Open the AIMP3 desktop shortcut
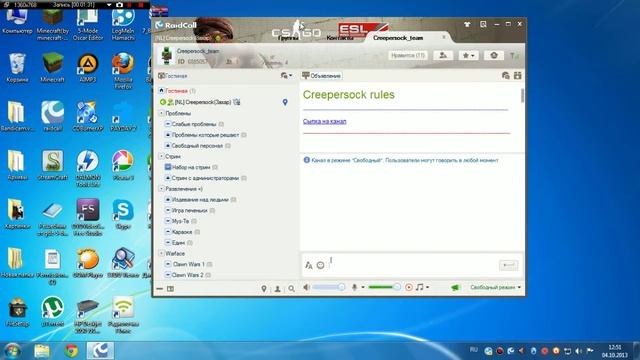This screenshot has width=640, height=360. [88, 68]
